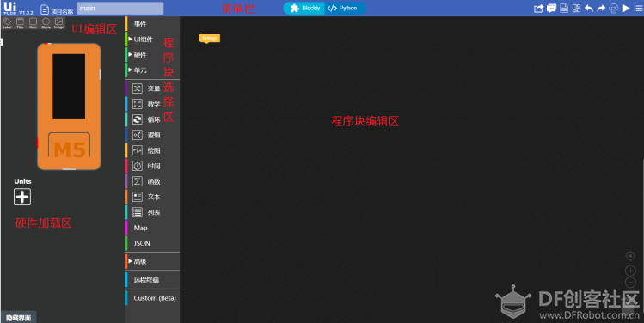
Task: Click the 隐藏界面 hide UI button
Action: point(18,318)
